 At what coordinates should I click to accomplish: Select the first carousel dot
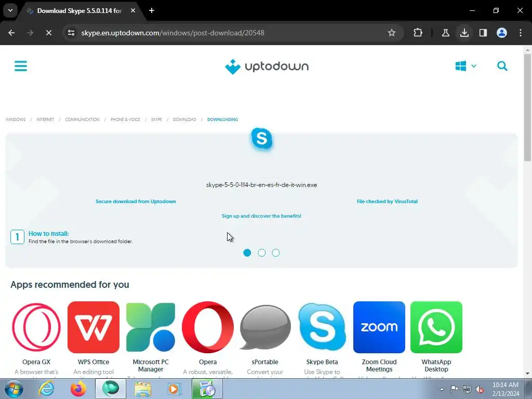pos(247,253)
